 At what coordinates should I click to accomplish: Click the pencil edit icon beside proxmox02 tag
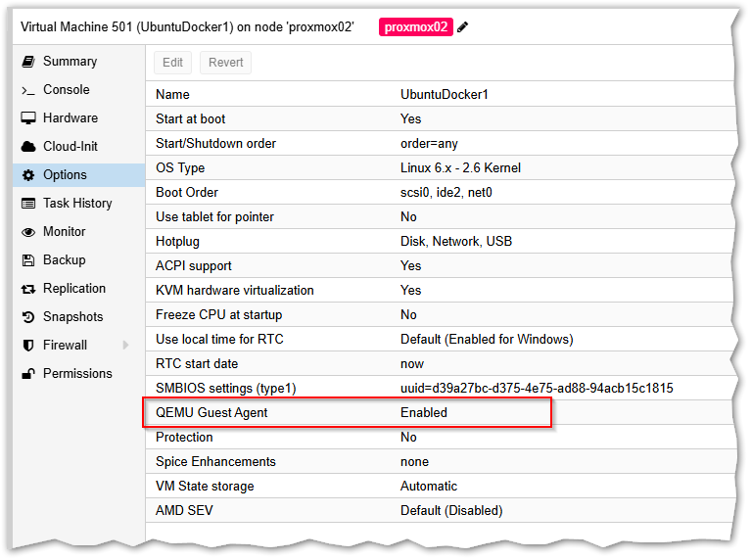coord(463,27)
